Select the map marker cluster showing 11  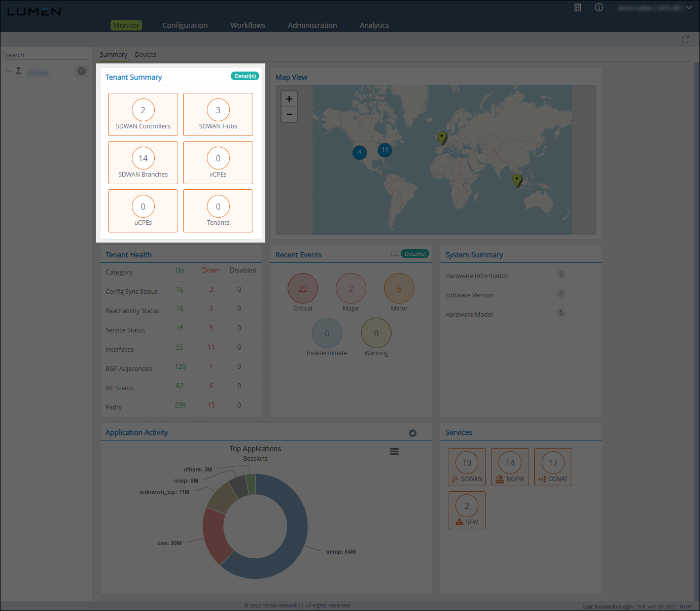(x=384, y=150)
